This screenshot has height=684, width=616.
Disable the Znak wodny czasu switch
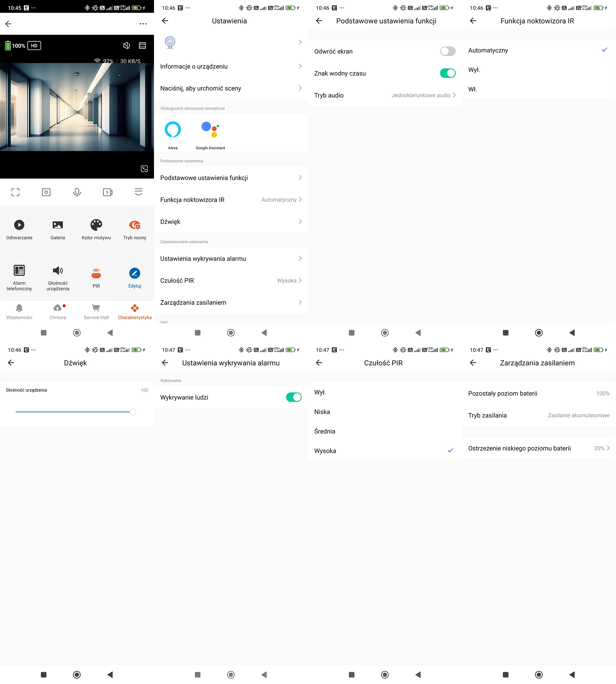pyautogui.click(x=448, y=73)
